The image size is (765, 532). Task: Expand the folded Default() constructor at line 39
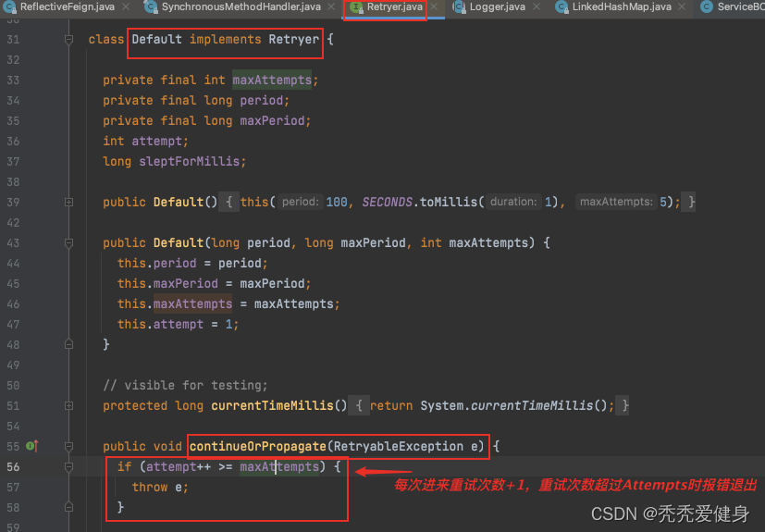68,202
